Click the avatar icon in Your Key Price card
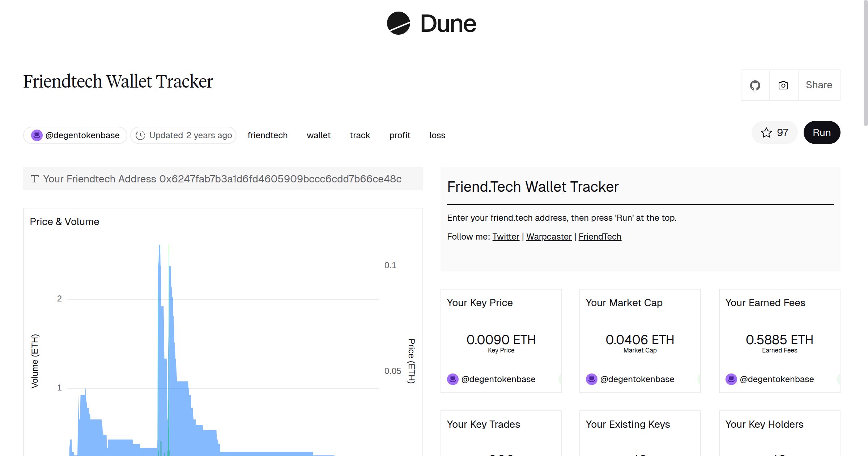 (452, 379)
